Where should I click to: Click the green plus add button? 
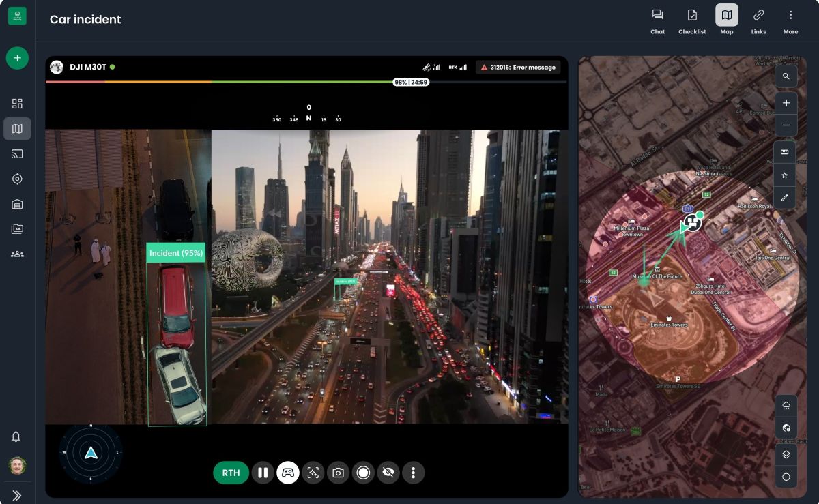point(17,58)
